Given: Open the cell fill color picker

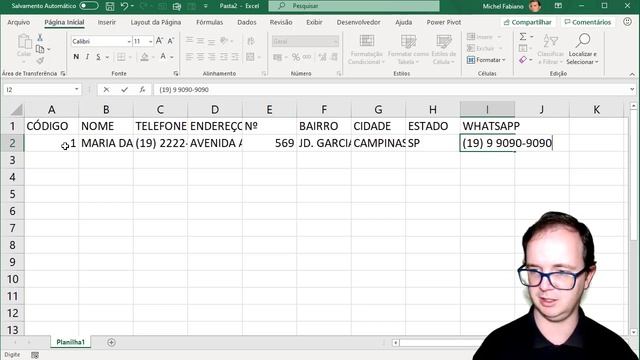Looking at the screenshot, I should [144, 57].
